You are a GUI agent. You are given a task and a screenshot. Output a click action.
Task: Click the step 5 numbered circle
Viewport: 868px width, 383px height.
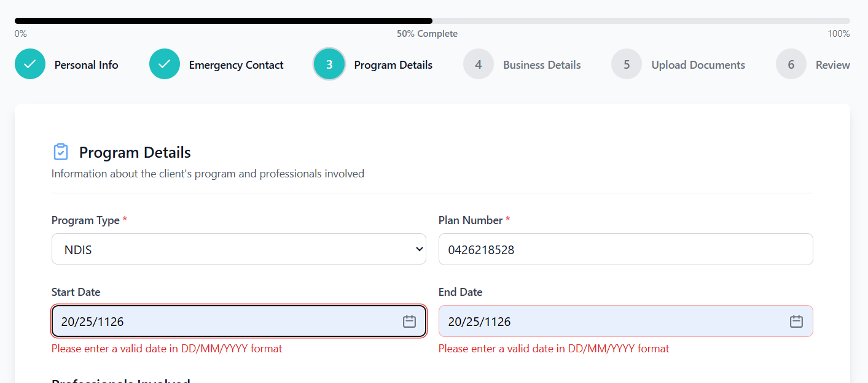(627, 64)
